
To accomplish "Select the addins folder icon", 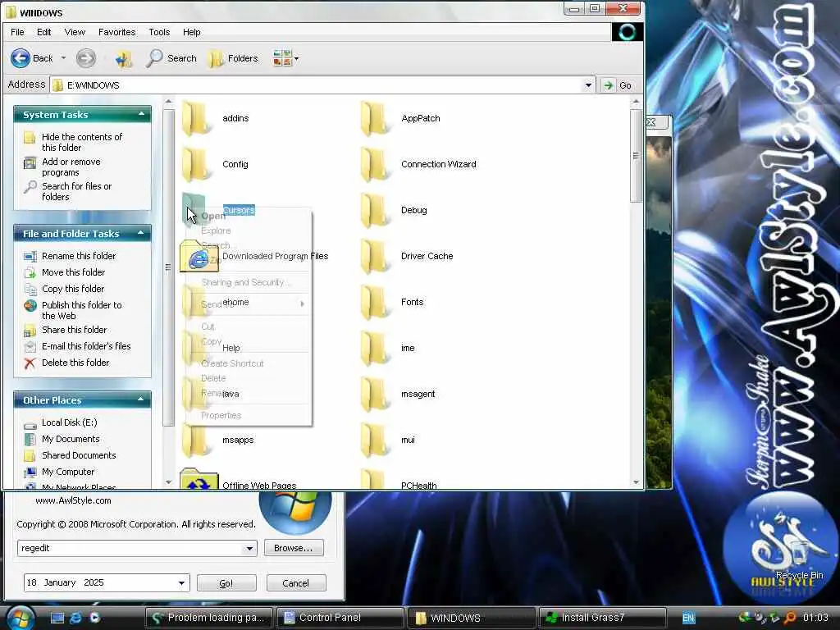I will pos(196,118).
